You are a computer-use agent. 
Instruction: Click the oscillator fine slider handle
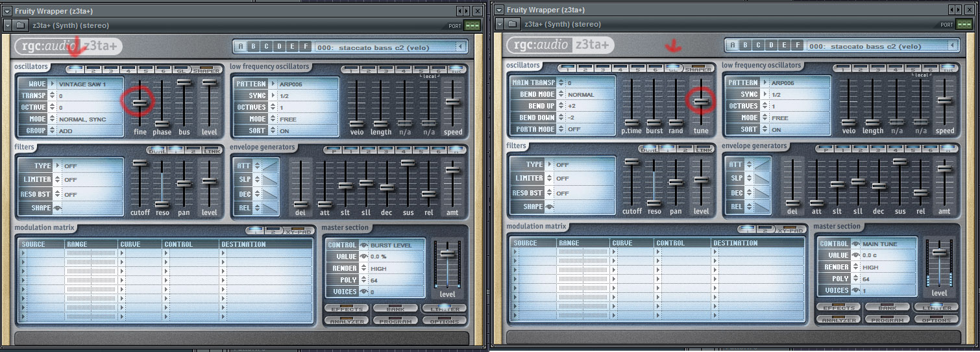pyautogui.click(x=140, y=102)
